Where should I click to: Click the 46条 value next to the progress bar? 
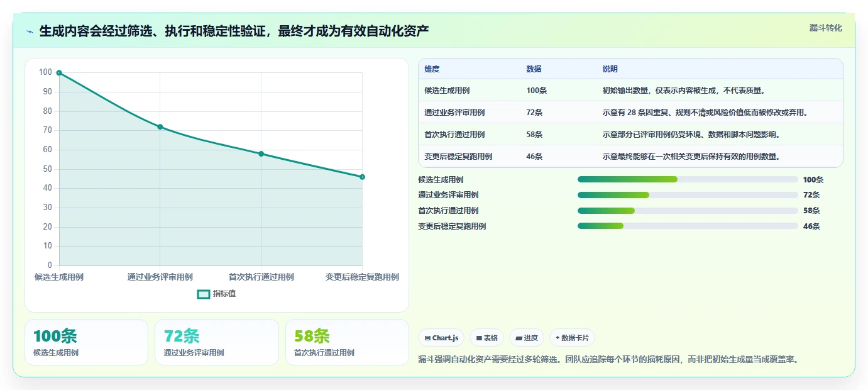click(811, 227)
